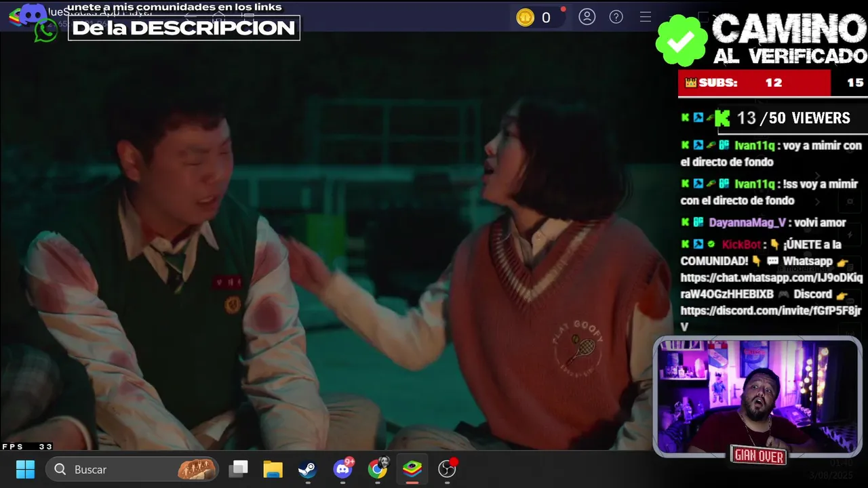868x488 pixels.
Task: Click the '13/50 VIEWERS' counter text
Action: [x=793, y=118]
